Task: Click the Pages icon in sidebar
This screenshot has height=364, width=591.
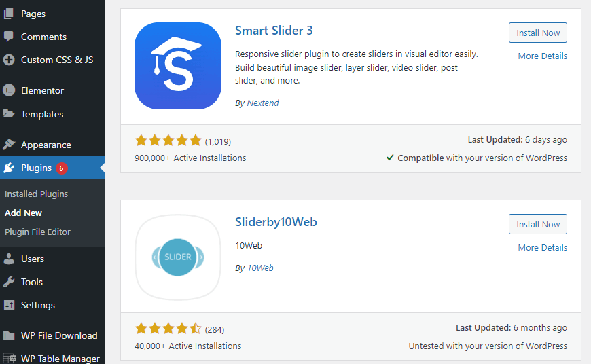Action: pyautogui.click(x=8, y=14)
